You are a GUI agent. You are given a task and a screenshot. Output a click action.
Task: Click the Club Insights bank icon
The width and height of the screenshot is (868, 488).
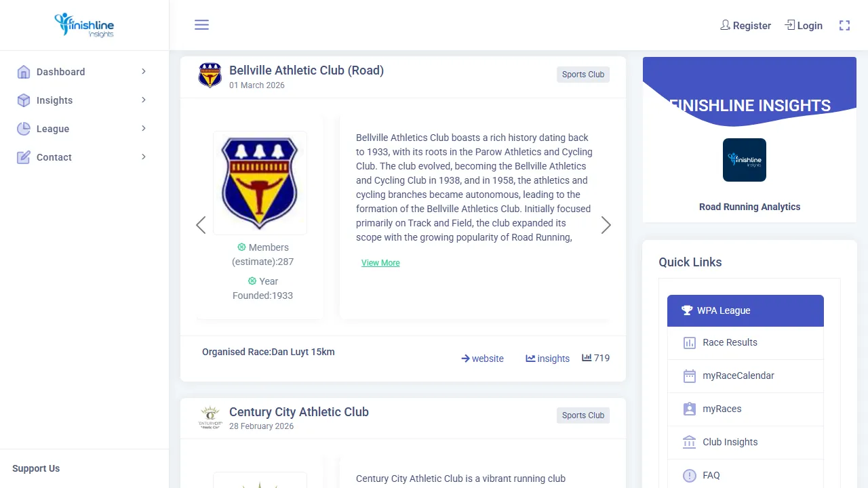point(690,443)
